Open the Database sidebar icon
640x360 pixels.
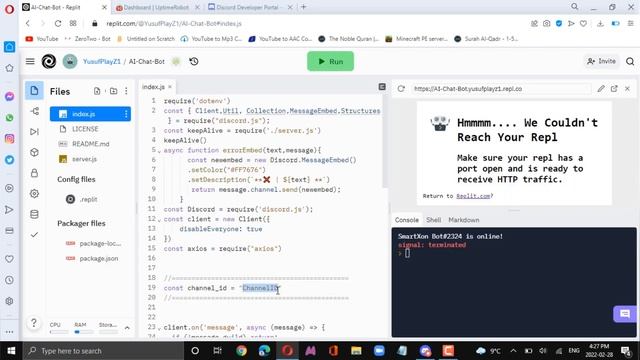pos(34,214)
